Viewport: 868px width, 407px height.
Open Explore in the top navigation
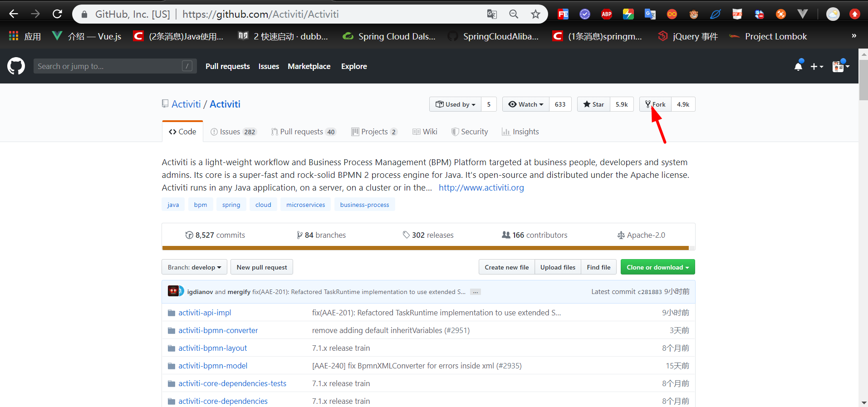(x=354, y=66)
